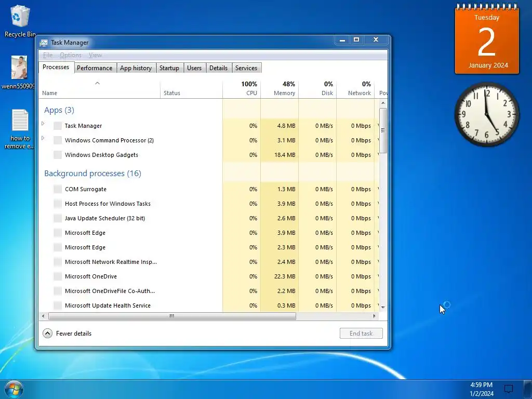Viewport: 532px width, 399px height.
Task: Open the App history tab
Action: pyautogui.click(x=136, y=68)
